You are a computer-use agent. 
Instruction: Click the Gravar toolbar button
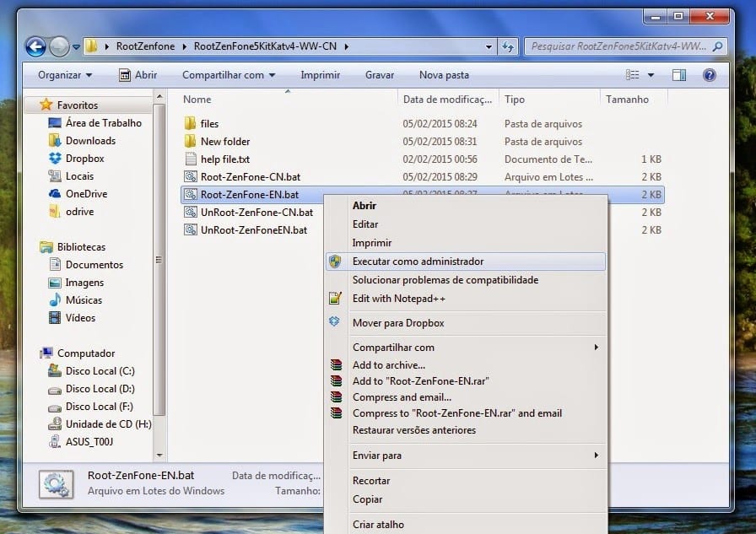(x=380, y=75)
